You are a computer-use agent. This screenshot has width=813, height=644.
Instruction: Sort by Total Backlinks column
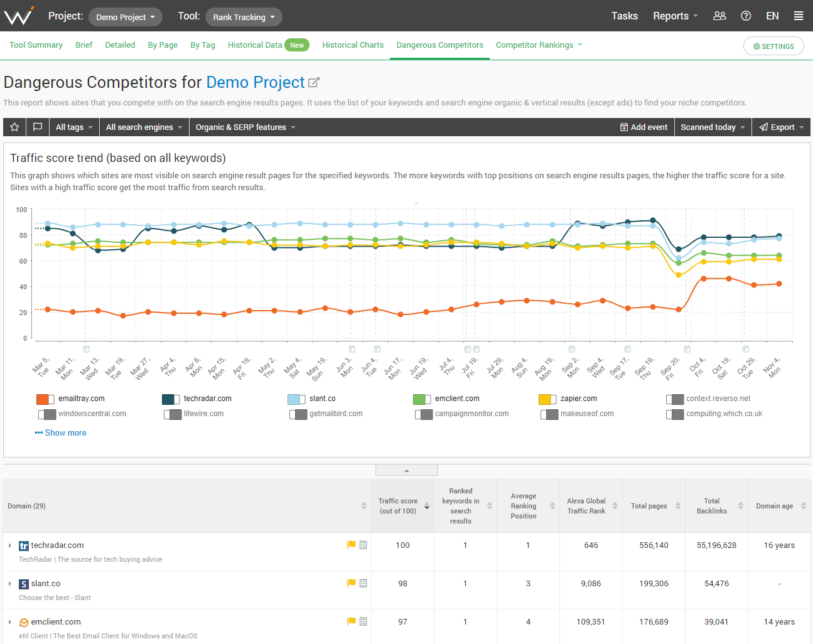(x=741, y=506)
